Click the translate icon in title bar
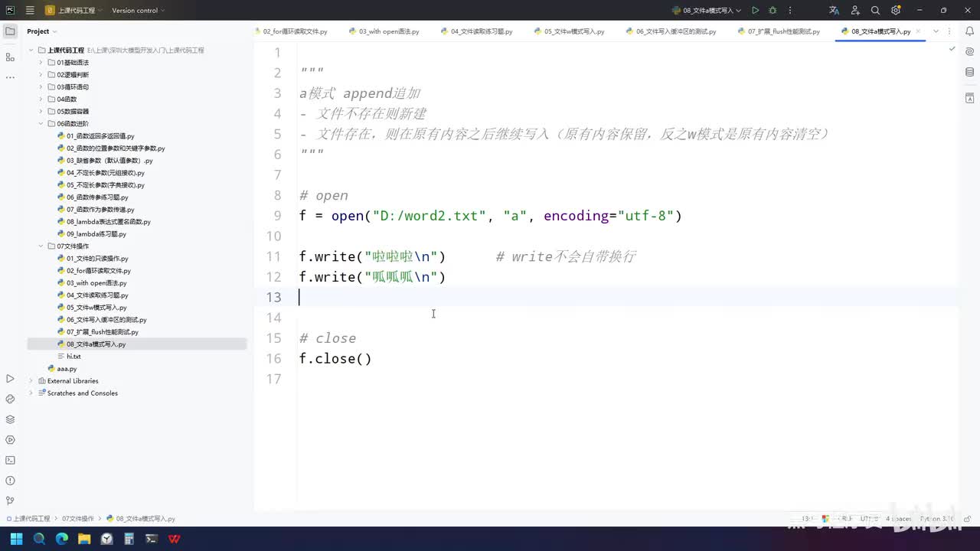The width and height of the screenshot is (980, 551). (x=834, y=11)
